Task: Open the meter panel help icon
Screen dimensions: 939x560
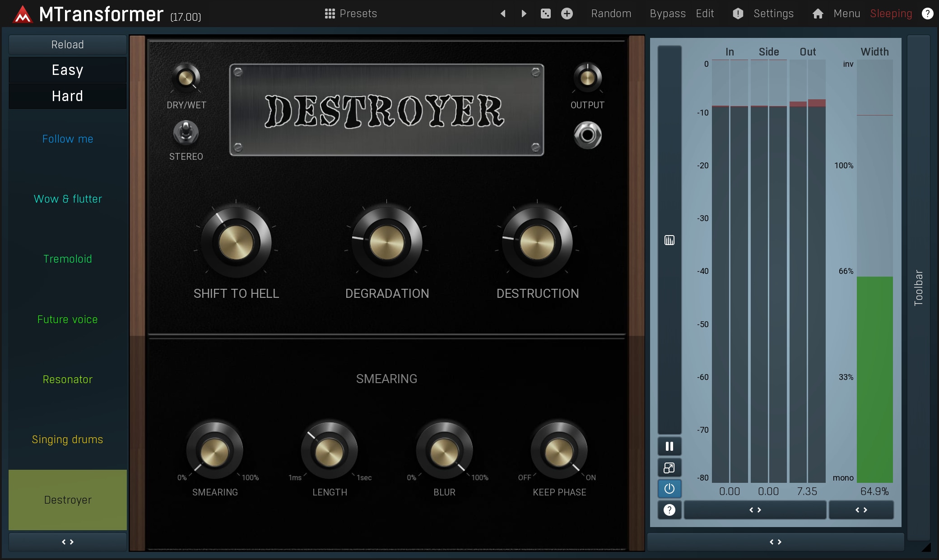Action: (x=669, y=510)
